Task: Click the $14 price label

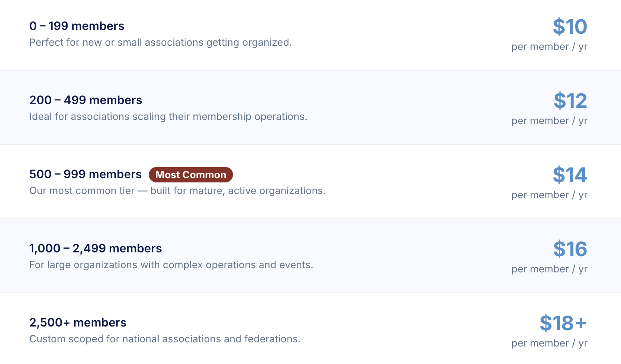Action: (570, 175)
